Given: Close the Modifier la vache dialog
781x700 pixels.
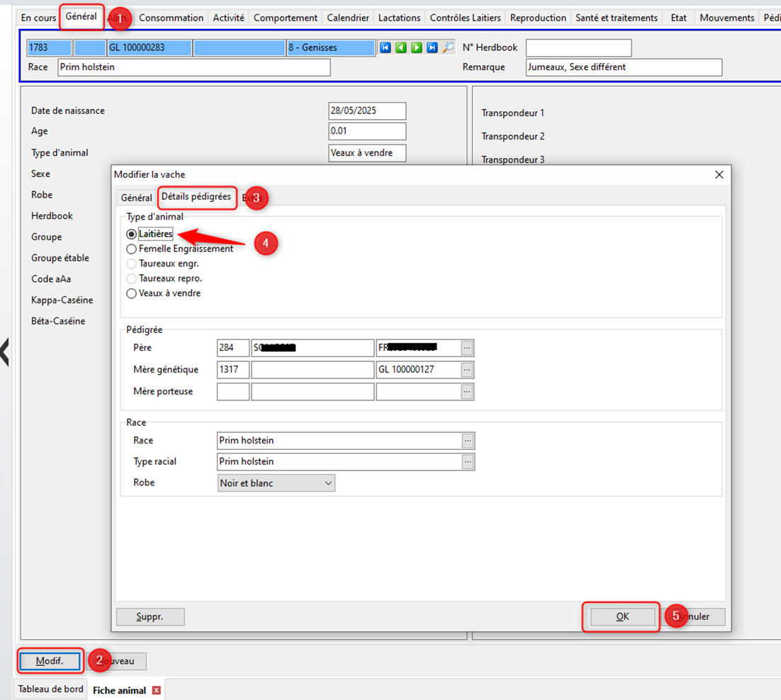Looking at the screenshot, I should point(719,174).
